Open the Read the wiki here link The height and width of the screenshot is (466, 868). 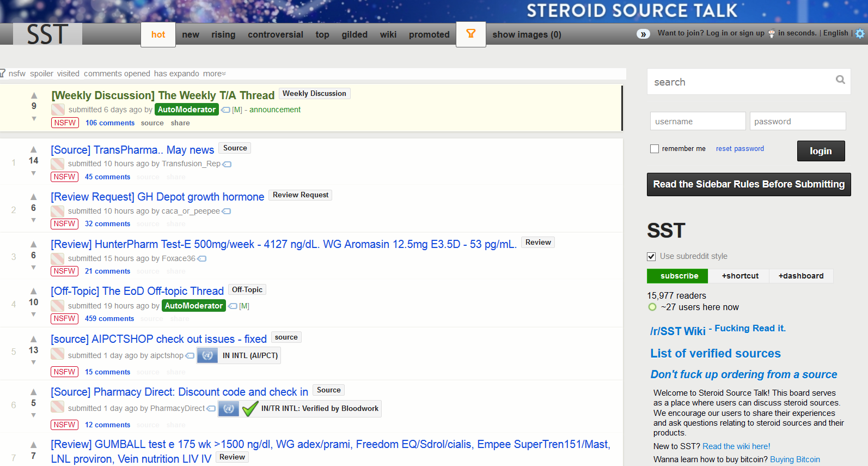736,446
